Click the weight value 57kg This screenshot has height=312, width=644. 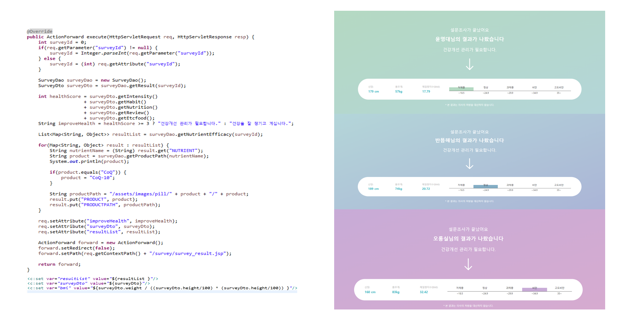pyautogui.click(x=399, y=92)
